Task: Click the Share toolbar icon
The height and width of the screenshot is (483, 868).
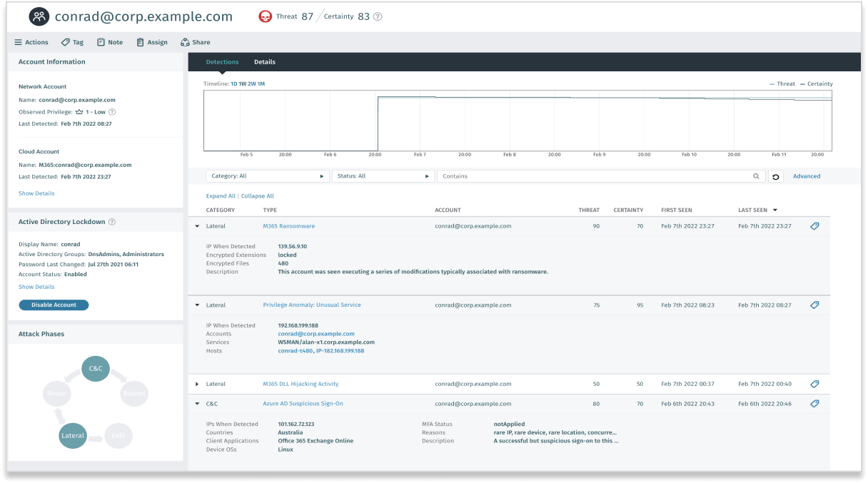Action: [x=185, y=42]
